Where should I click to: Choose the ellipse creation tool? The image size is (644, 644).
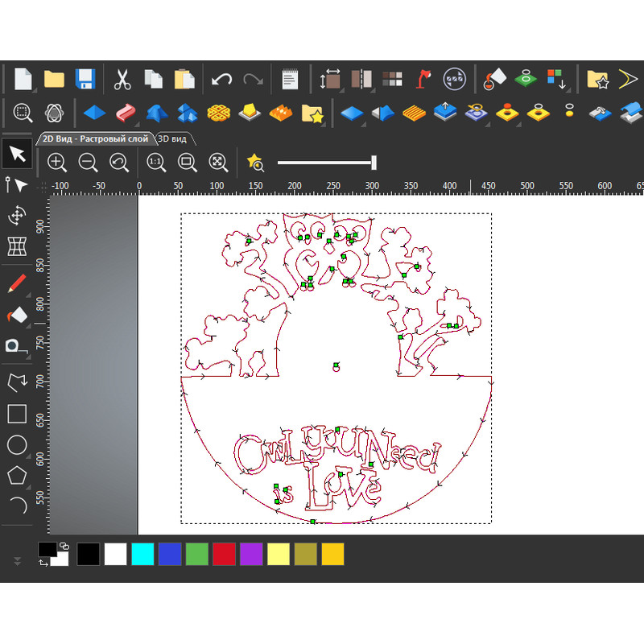pyautogui.click(x=17, y=445)
